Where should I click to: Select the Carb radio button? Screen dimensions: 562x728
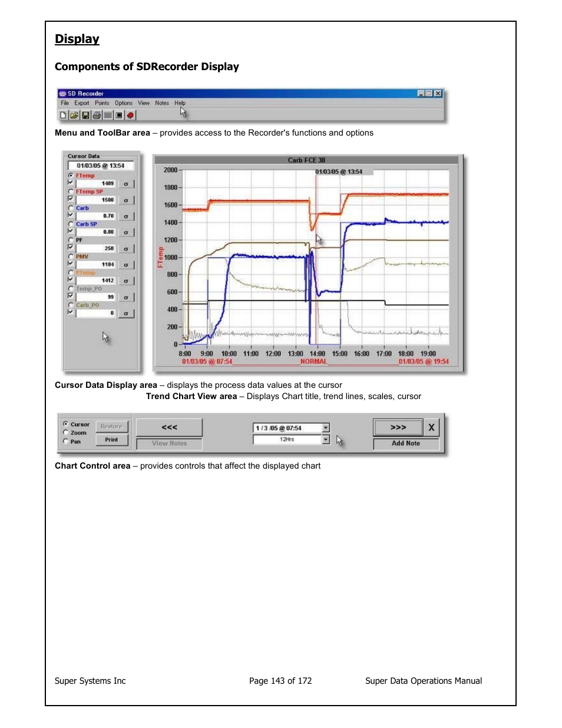pos(71,208)
